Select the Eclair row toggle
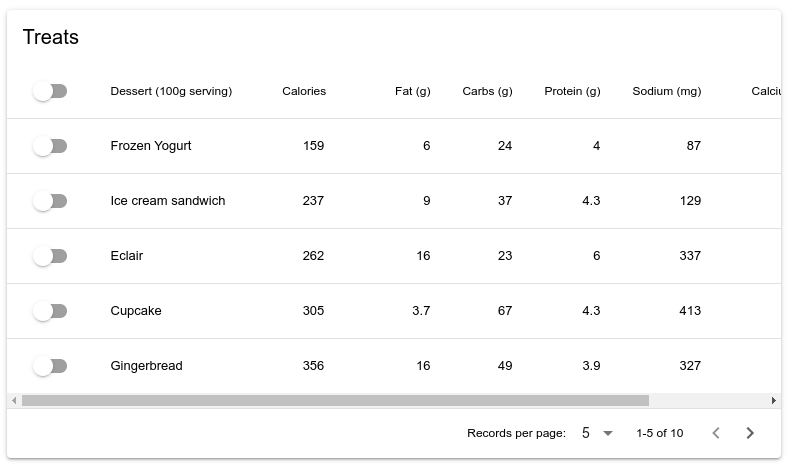The image size is (789, 466). (x=49, y=256)
